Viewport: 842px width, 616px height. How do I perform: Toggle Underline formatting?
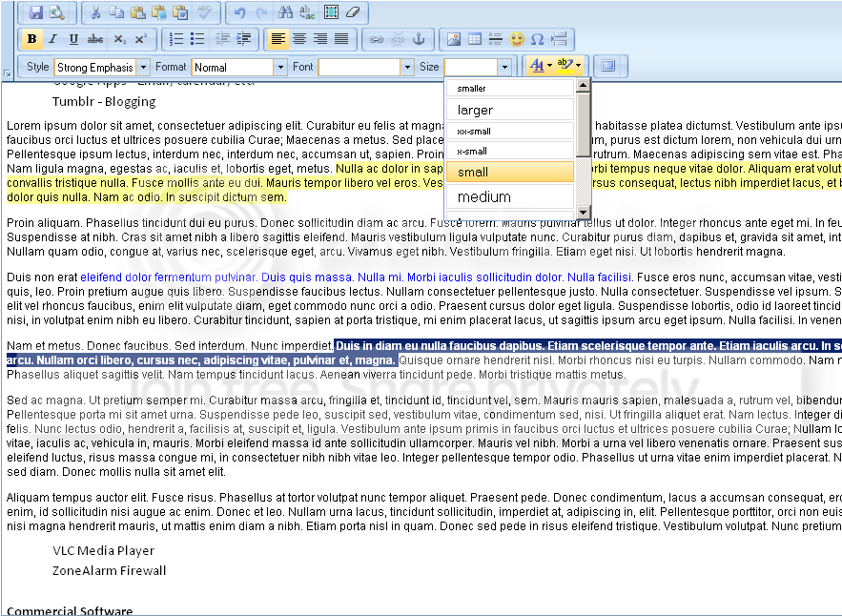point(73,39)
